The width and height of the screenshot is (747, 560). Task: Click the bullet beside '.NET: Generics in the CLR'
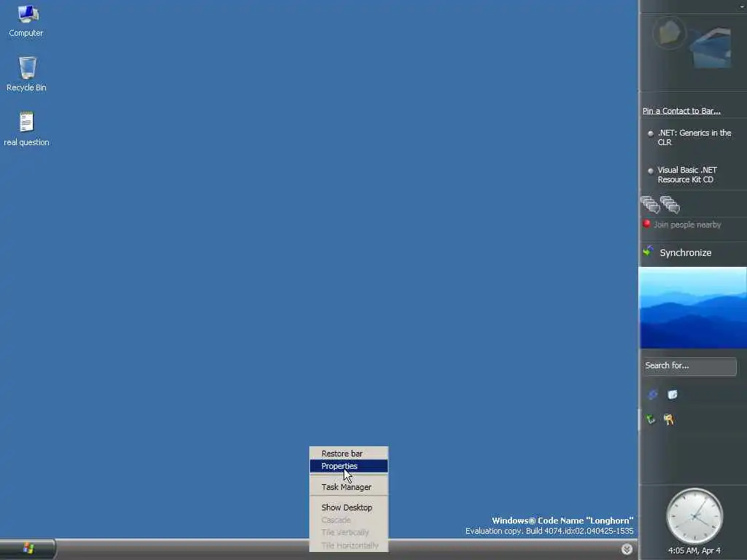650,133
